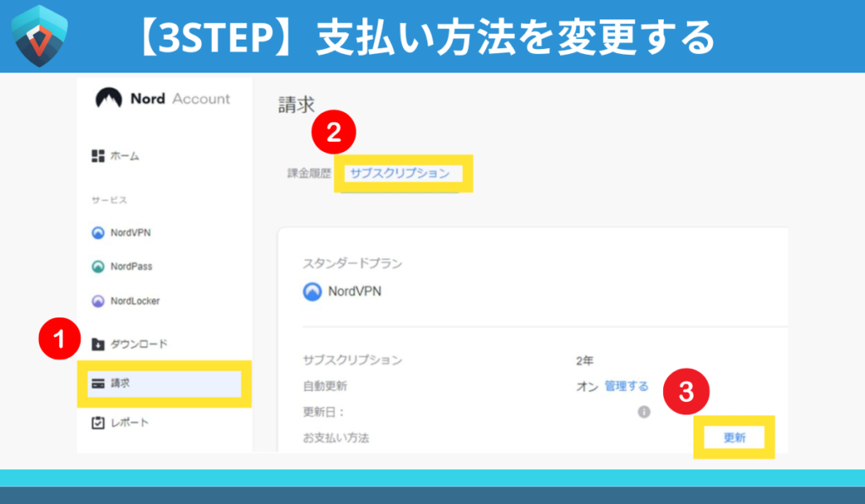Open the レポート clipboard icon
865x504 pixels.
point(97,422)
